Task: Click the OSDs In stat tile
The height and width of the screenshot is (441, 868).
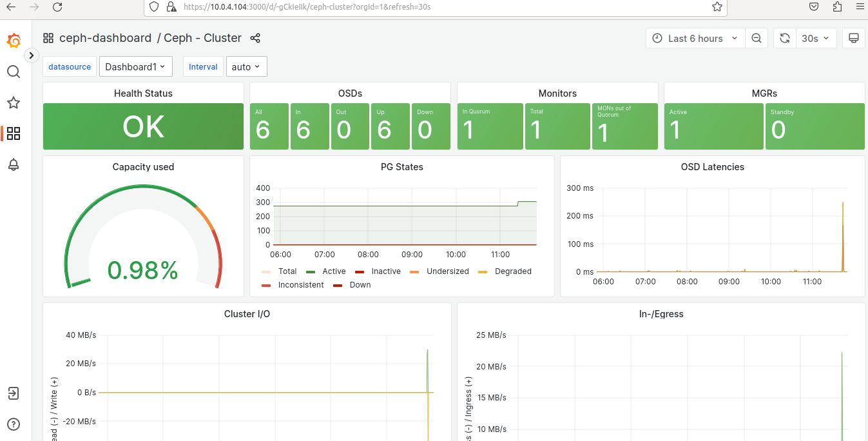Action: point(309,126)
